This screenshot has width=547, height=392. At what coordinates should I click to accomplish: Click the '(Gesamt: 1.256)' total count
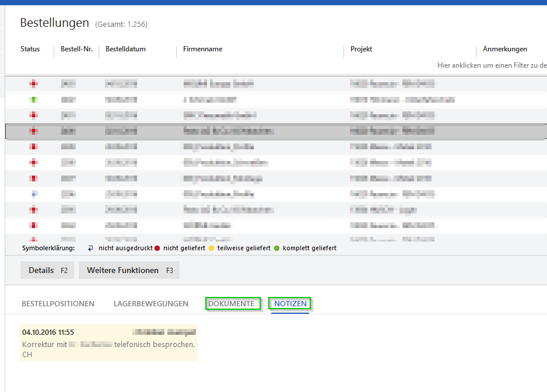tap(121, 24)
